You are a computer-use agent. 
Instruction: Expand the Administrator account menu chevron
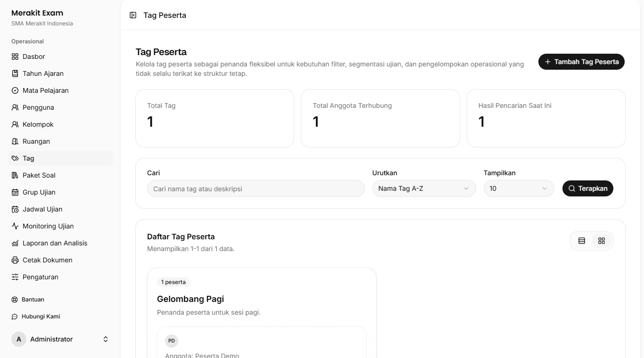pos(106,339)
